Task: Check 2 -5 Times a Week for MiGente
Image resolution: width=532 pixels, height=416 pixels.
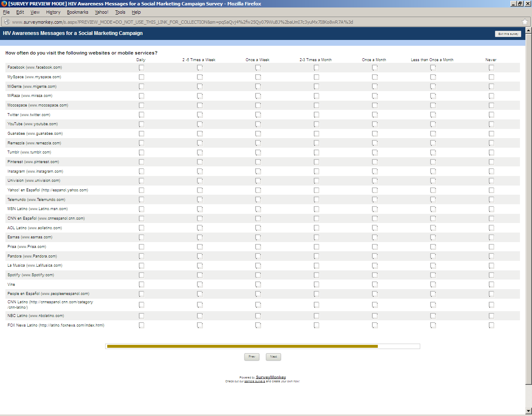Action: 200,87
